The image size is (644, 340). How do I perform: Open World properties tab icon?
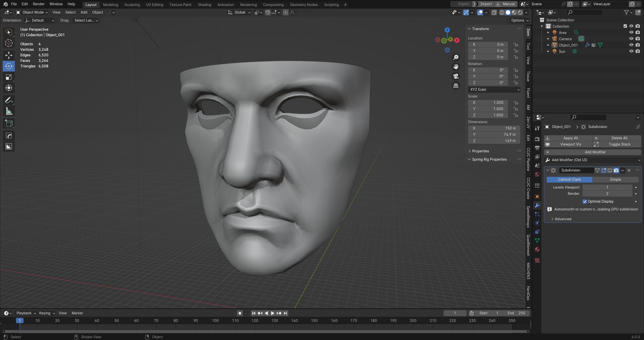[537, 174]
